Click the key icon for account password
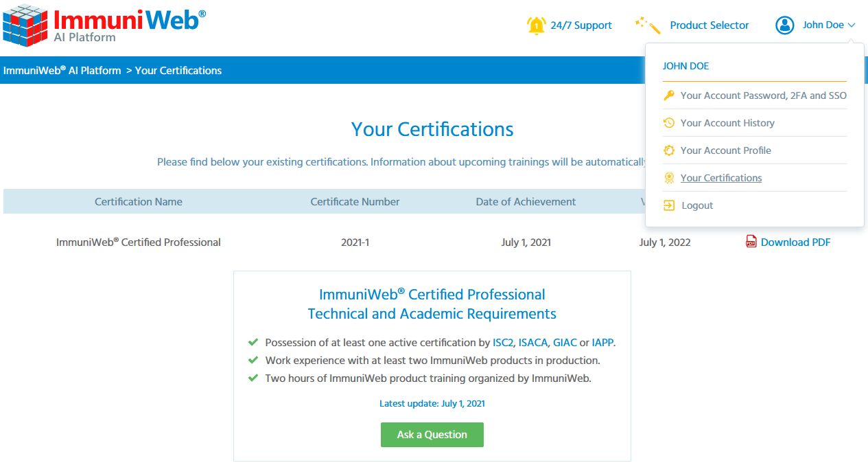This screenshot has height=465, width=868. [669, 95]
